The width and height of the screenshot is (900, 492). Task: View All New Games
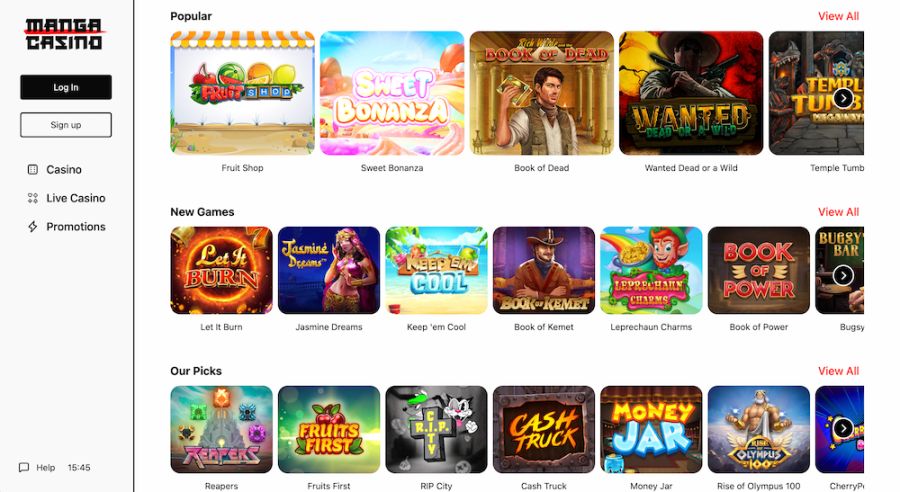pyautogui.click(x=838, y=212)
